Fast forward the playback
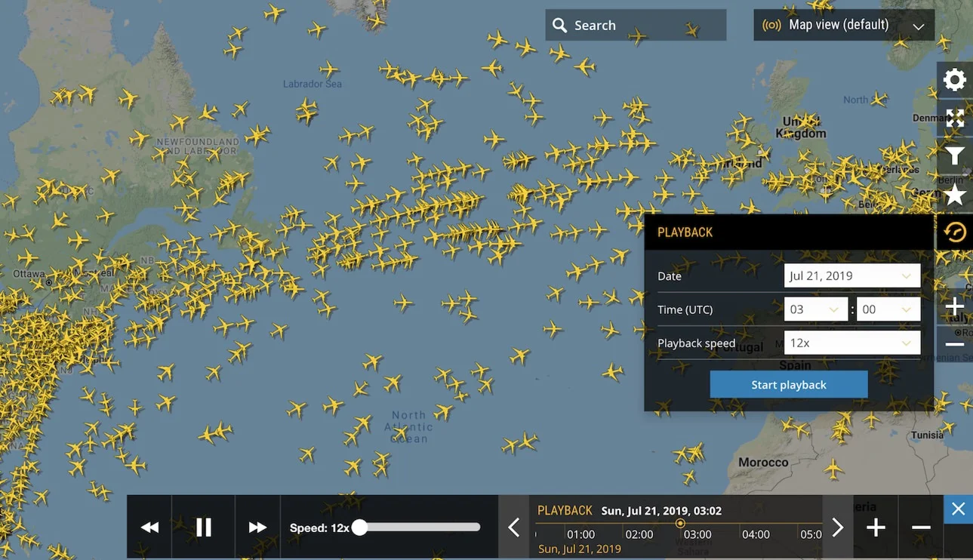Viewport: 973px width, 560px height. 257,528
